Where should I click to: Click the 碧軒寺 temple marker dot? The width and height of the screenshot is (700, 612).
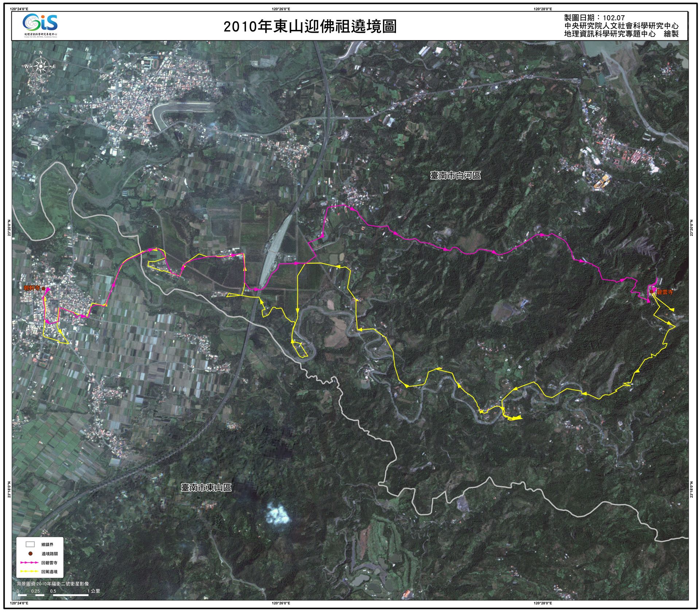coord(44,289)
